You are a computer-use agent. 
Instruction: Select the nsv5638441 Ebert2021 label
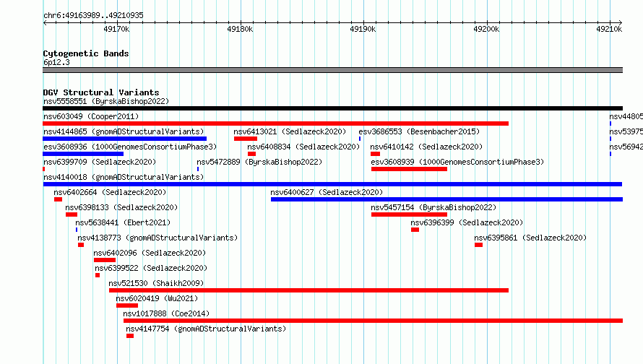[123, 222]
